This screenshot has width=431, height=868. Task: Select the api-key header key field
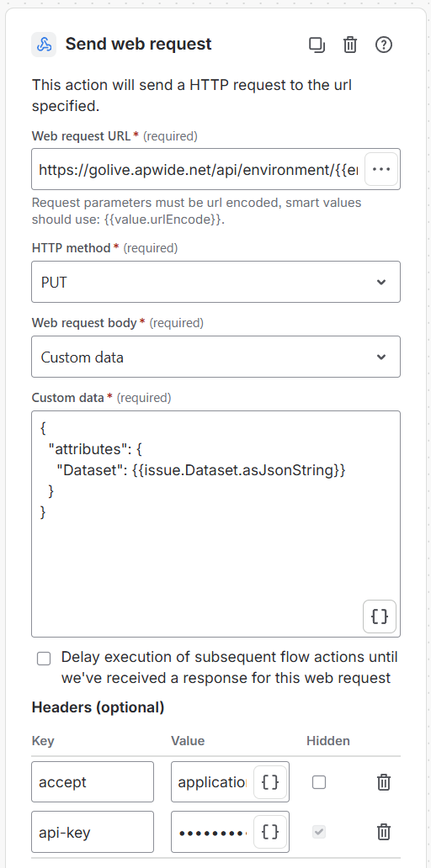tap(93, 832)
